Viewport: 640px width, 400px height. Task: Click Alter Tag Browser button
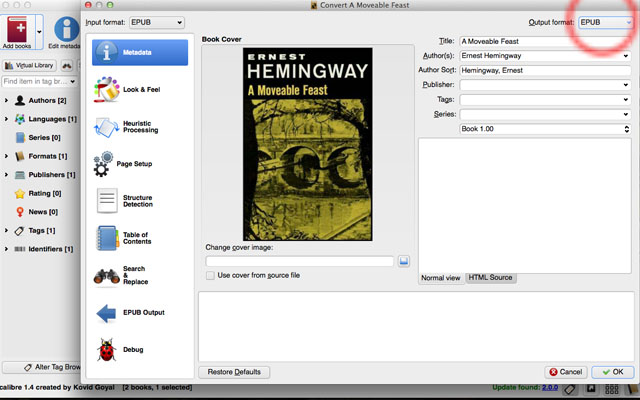pyautogui.click(x=41, y=367)
